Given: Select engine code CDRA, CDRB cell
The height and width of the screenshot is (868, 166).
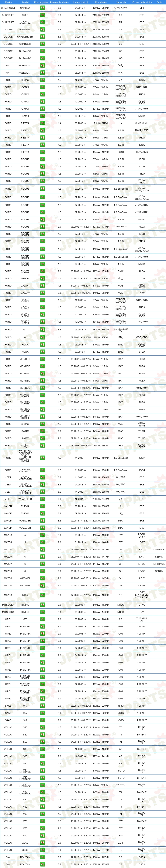Looking at the screenshot, I should point(142,446).
